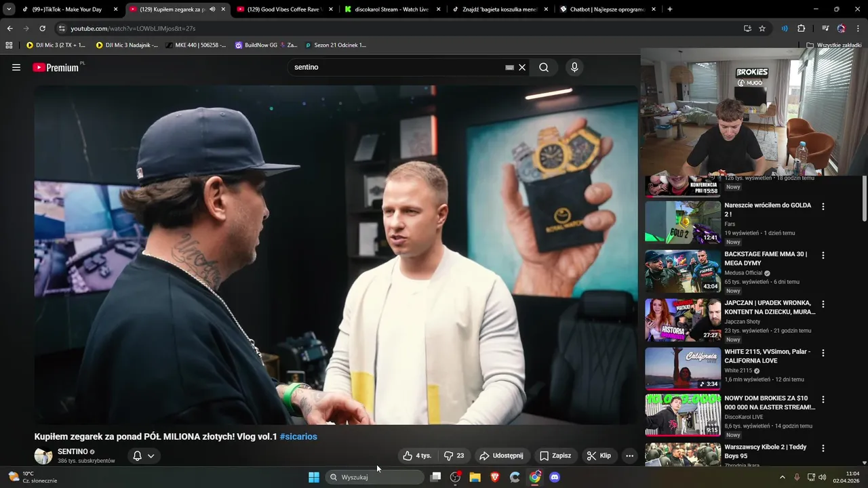Open on-screen keyboard icon in search box
Screen dimensions: 868x488
click(x=509, y=67)
